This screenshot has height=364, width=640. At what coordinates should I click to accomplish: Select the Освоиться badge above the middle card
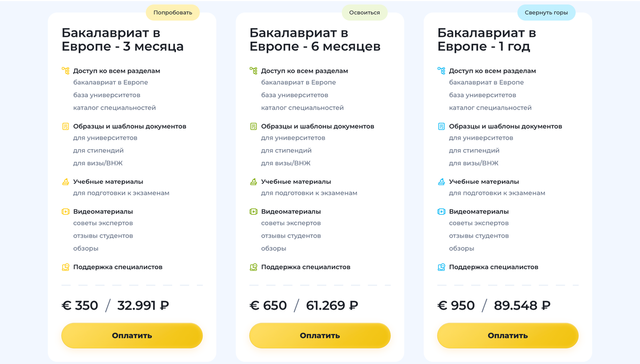coord(365,11)
